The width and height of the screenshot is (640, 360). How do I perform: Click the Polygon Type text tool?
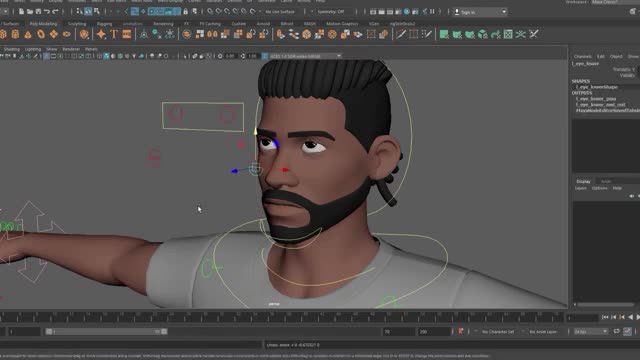114,34
